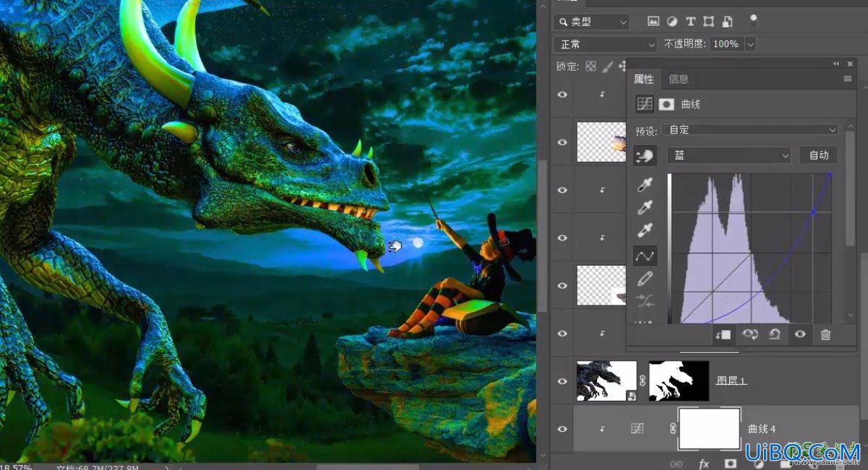Select the 图层 1 layer mask thumbnail
The height and width of the screenshot is (470, 868).
click(679, 381)
